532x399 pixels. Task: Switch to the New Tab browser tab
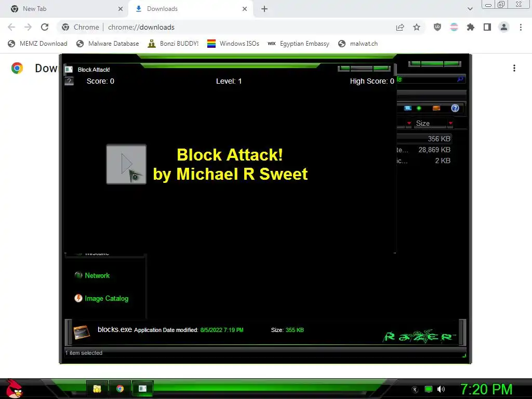point(64,9)
